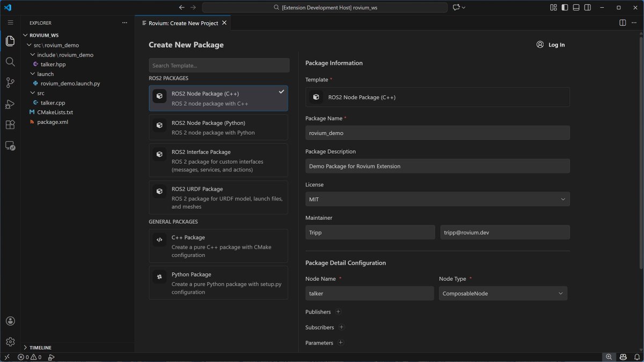Open the Customize Layout control
This screenshot has height=362, width=644.
(554, 8)
